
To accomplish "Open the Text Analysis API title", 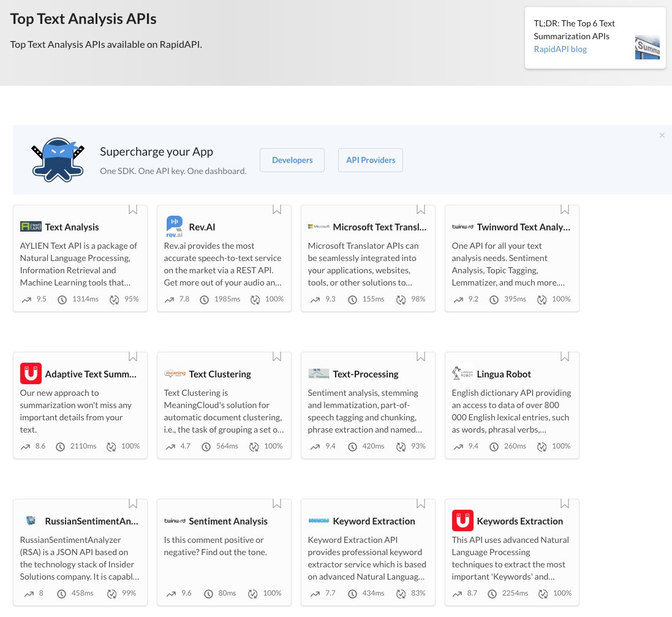I will (72, 227).
